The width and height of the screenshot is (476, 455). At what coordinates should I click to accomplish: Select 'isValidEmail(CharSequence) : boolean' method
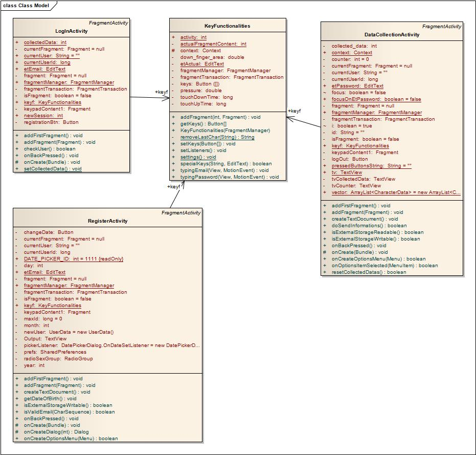[x=70, y=413]
